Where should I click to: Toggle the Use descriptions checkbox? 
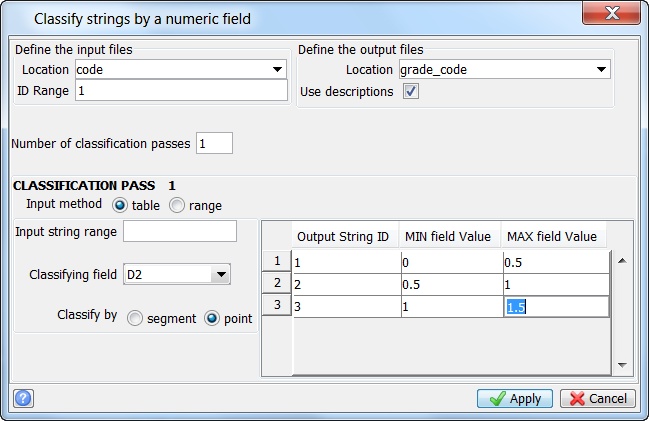tap(410, 91)
